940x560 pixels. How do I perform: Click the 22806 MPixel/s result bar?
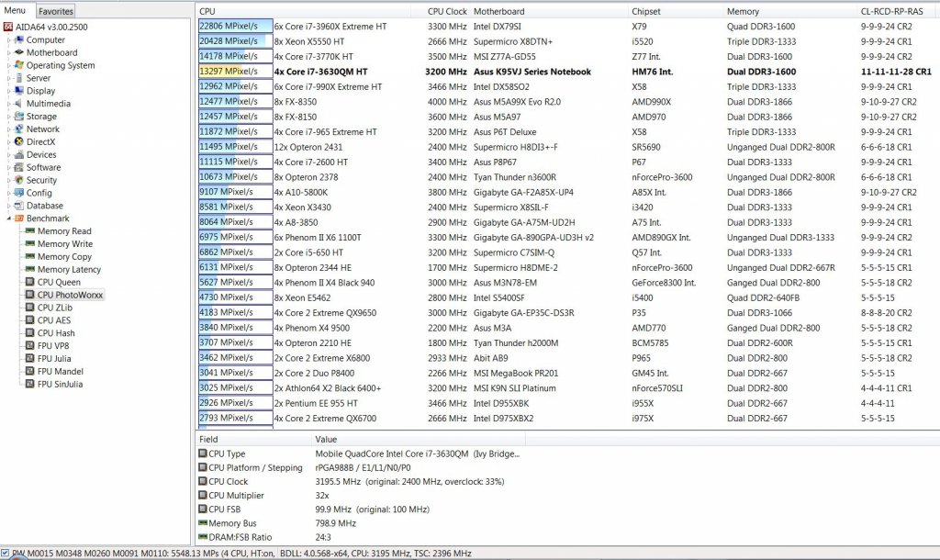pos(236,27)
